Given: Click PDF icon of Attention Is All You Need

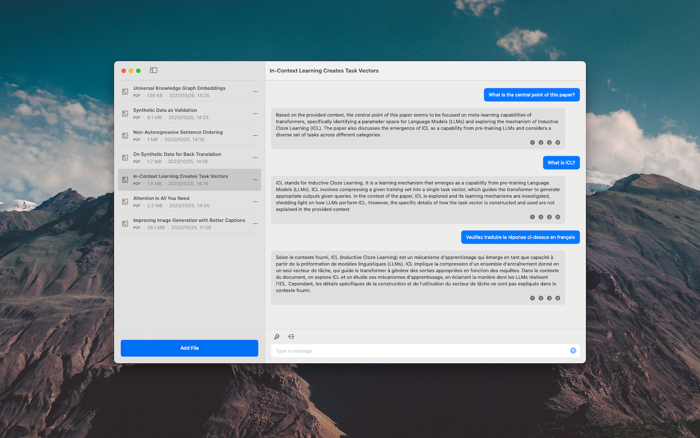Looking at the screenshot, I should coord(125,201).
